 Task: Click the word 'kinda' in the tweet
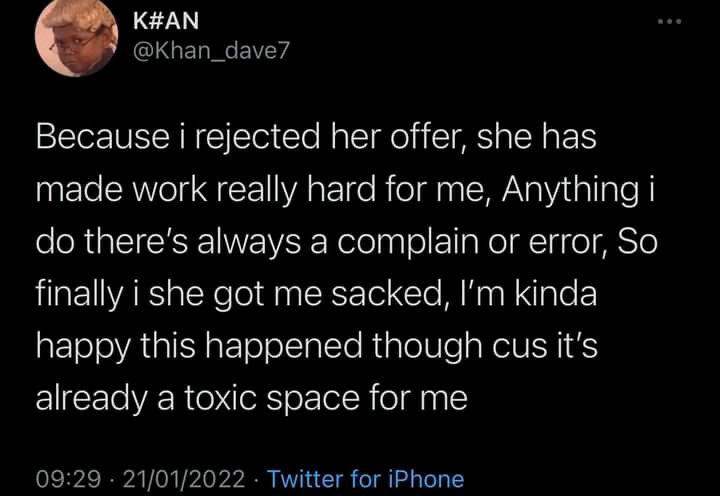[555, 293]
